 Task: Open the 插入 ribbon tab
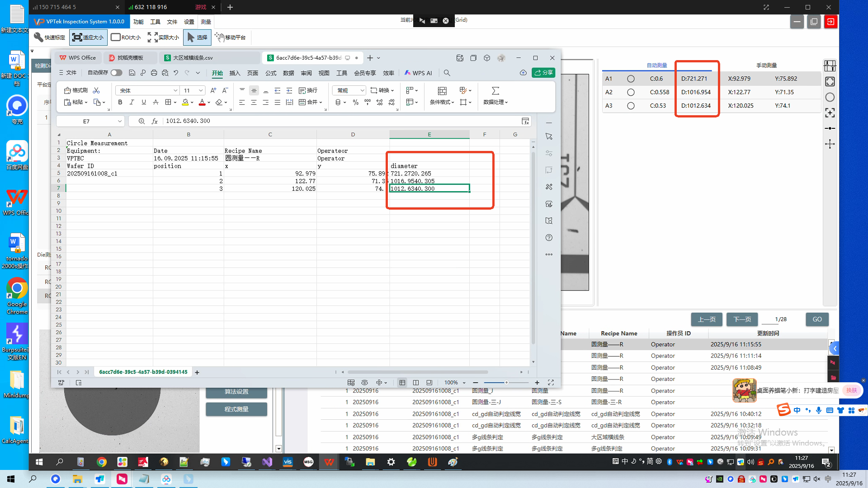[x=235, y=73]
